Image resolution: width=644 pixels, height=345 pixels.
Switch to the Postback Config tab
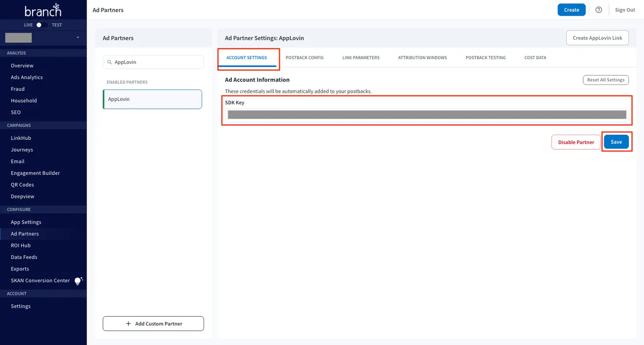304,57
